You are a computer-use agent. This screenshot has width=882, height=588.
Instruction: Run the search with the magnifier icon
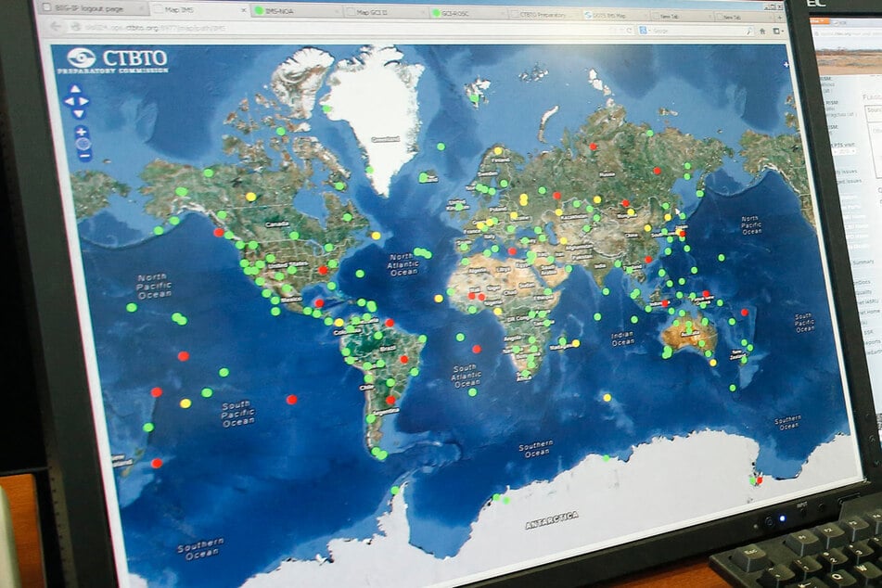click(748, 32)
